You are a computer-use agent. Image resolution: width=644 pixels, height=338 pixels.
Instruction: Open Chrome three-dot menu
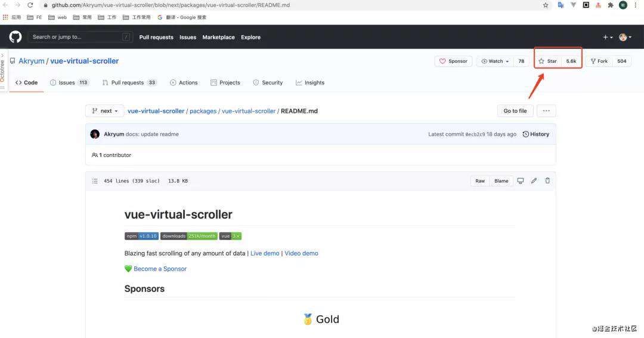point(636,5)
